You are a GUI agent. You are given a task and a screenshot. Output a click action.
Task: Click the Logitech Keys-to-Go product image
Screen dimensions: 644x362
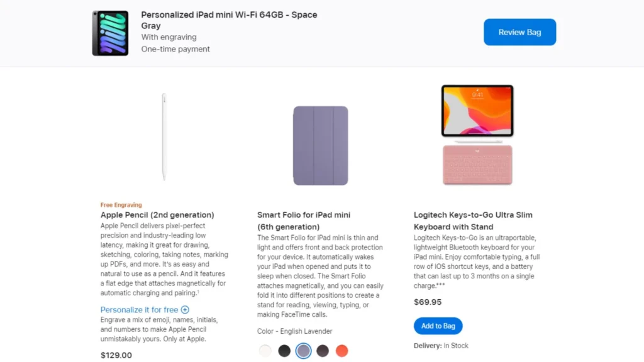pyautogui.click(x=477, y=135)
